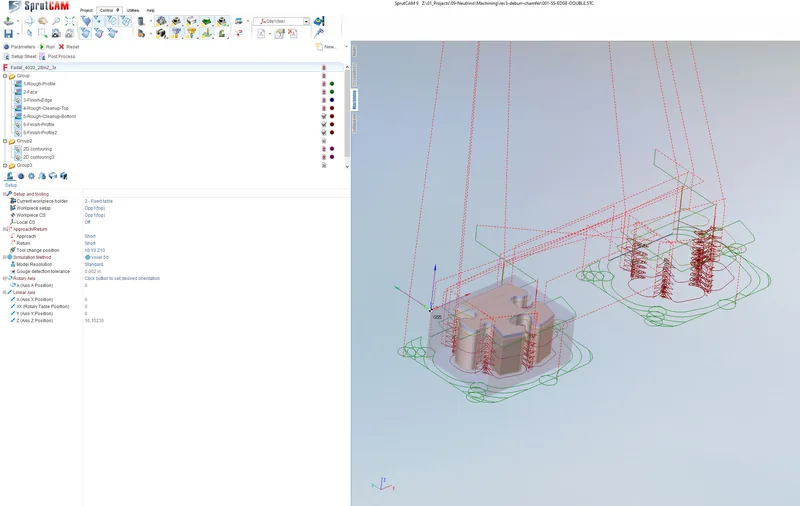800x506 pixels.
Task: Click the zoom-to-fit green arrows icon
Action: [70, 21]
